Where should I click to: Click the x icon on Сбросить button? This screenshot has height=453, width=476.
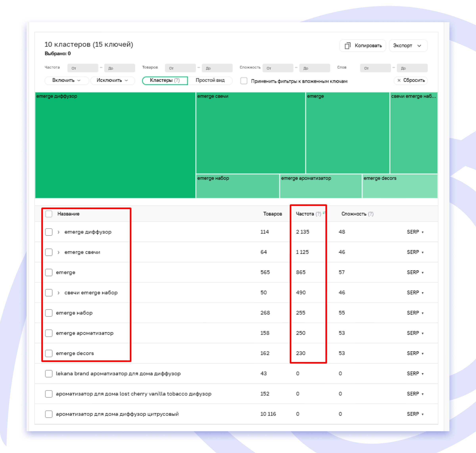399,81
